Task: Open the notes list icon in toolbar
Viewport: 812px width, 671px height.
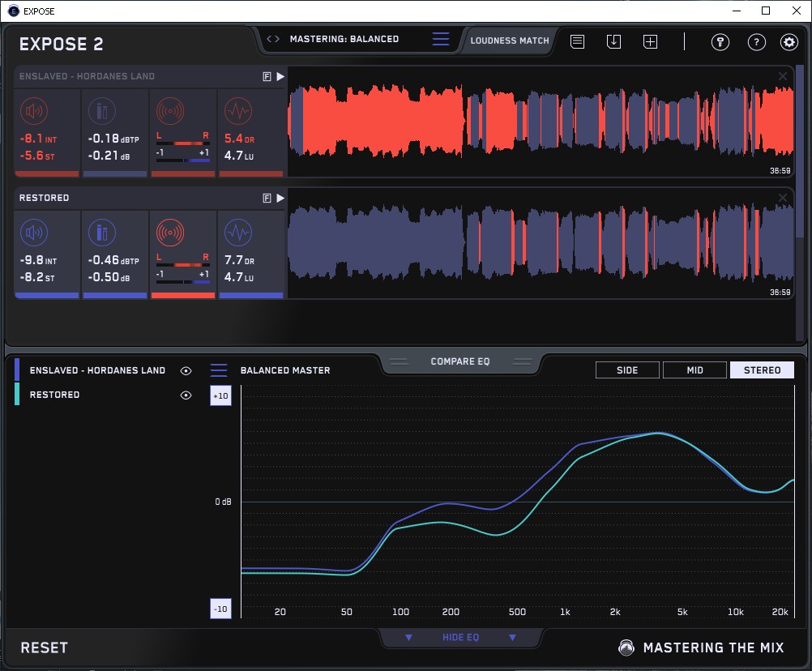Action: (578, 41)
